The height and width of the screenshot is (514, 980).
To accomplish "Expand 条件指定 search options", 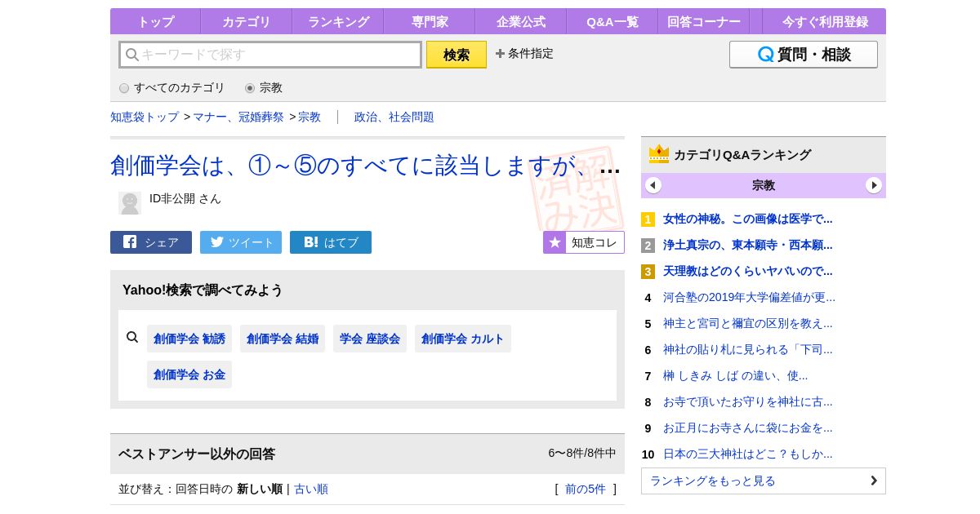I will pyautogui.click(x=524, y=54).
